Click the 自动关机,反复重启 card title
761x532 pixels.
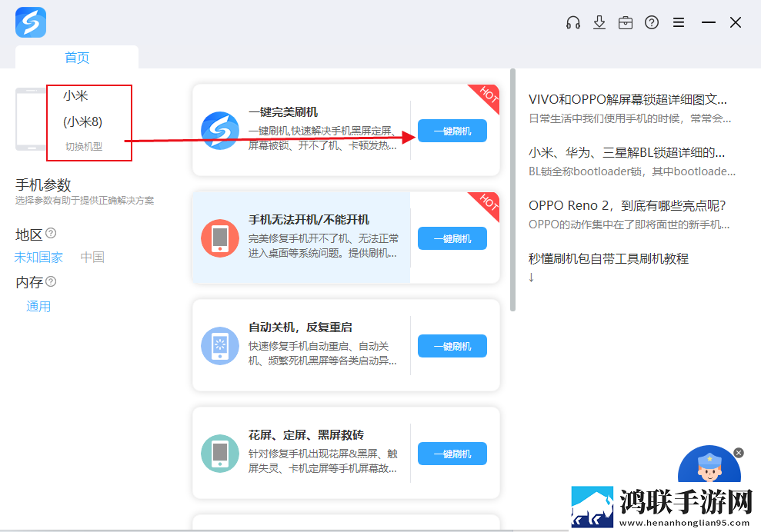[300, 328]
